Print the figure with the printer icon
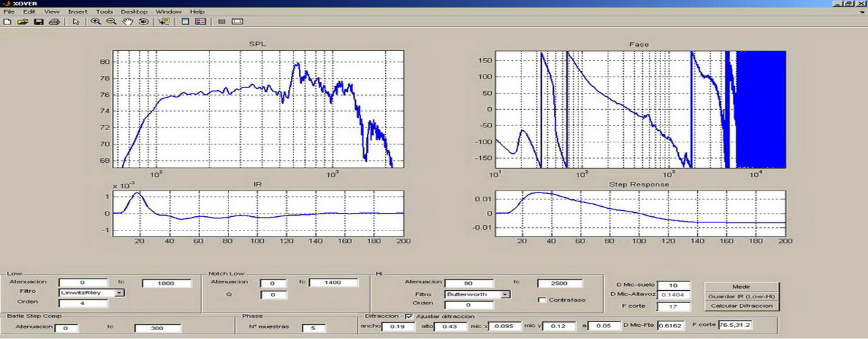Screen dimensions: 868x339 point(54,22)
